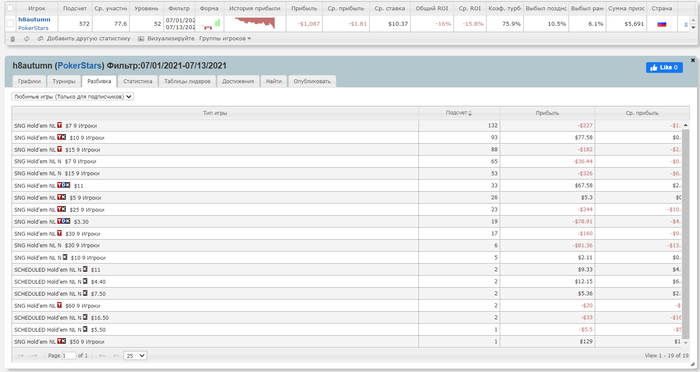Click the K icon in the SCHEDULED $4.40 row

tap(85, 281)
